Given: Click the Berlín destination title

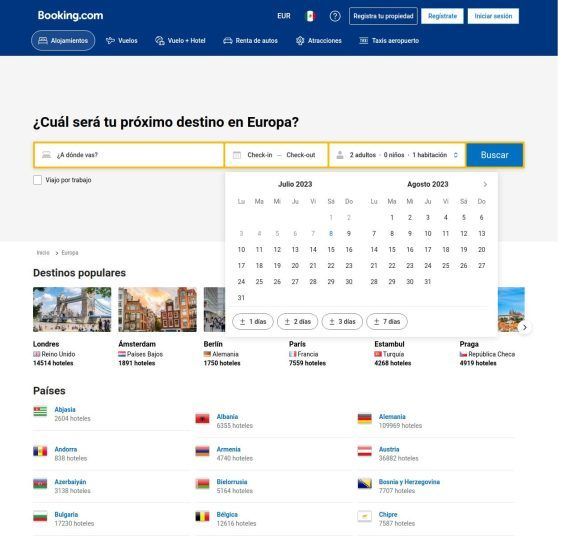Looking at the screenshot, I should pos(213,344).
